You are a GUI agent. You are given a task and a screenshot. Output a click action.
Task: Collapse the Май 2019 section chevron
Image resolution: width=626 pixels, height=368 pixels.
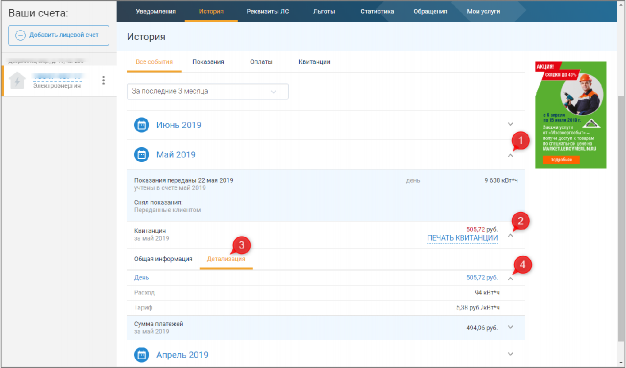(x=510, y=156)
